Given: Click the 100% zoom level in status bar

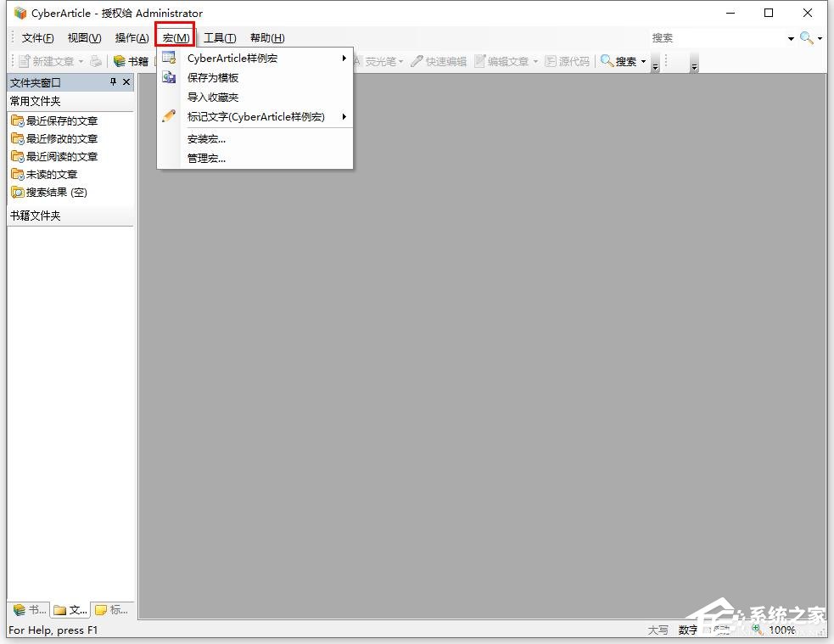Looking at the screenshot, I should [782, 630].
